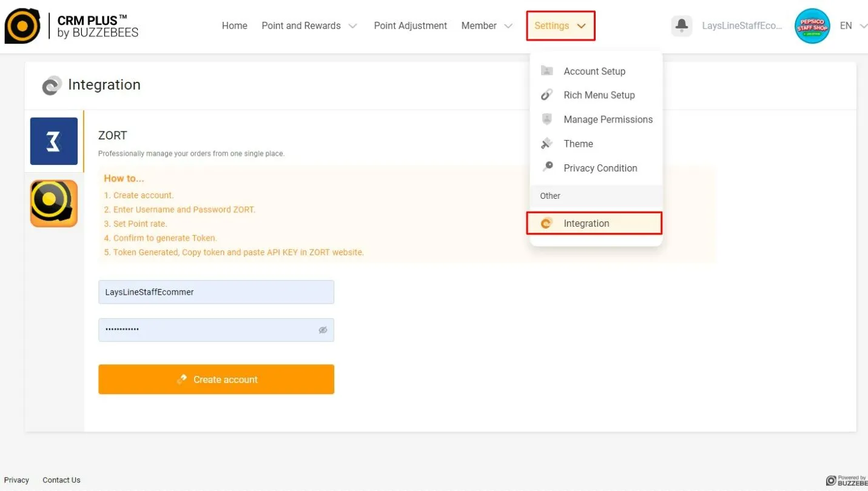
Task: Click the Pepsico Staff Shop avatar
Action: coord(812,26)
